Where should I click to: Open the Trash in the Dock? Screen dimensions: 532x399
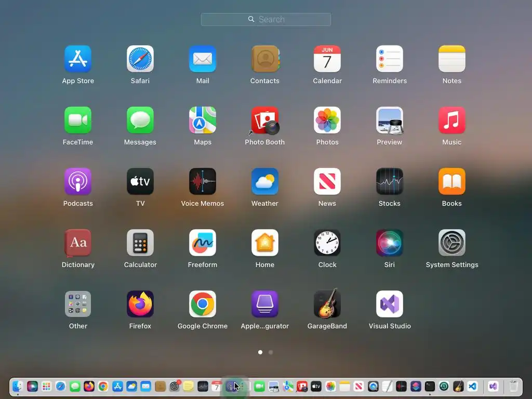click(x=513, y=386)
